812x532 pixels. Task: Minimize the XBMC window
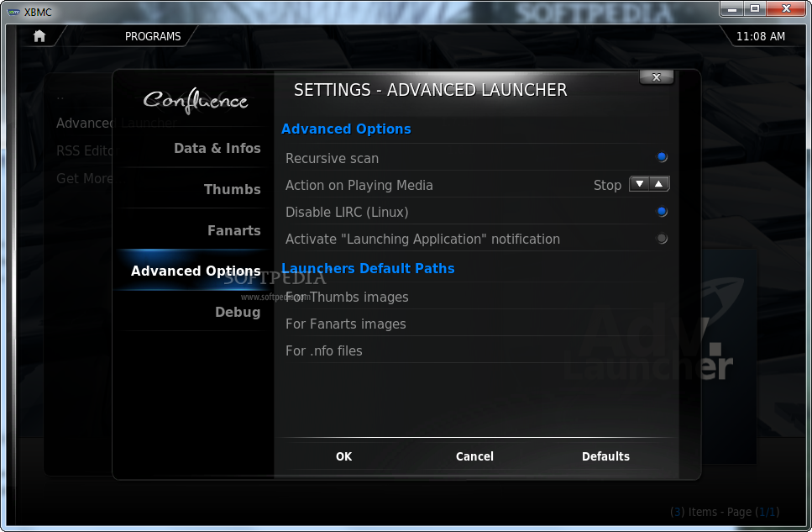point(732,8)
